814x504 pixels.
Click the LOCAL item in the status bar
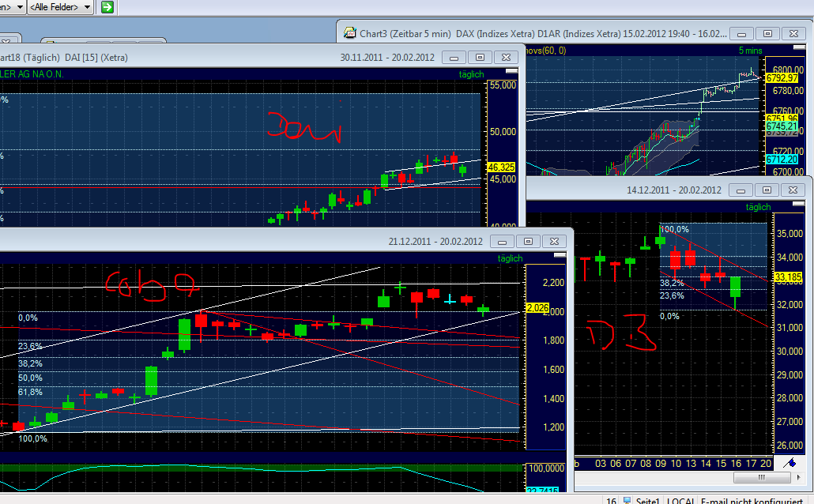coord(680,501)
